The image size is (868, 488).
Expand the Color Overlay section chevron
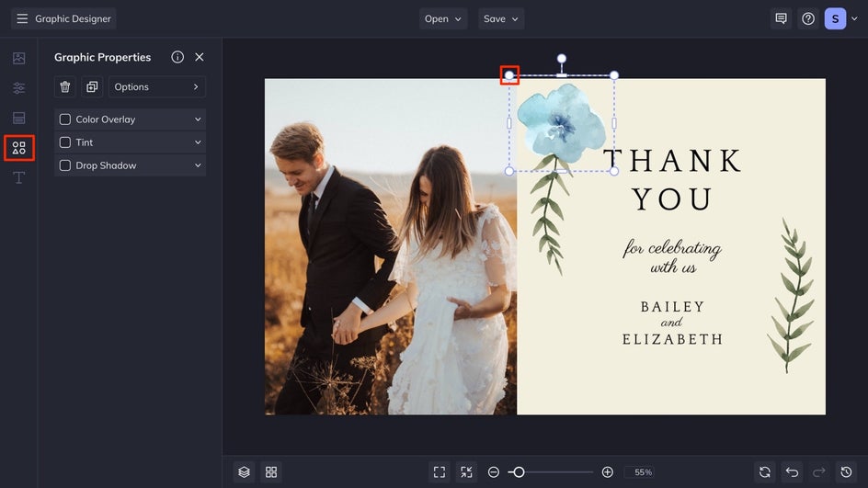pyautogui.click(x=198, y=119)
